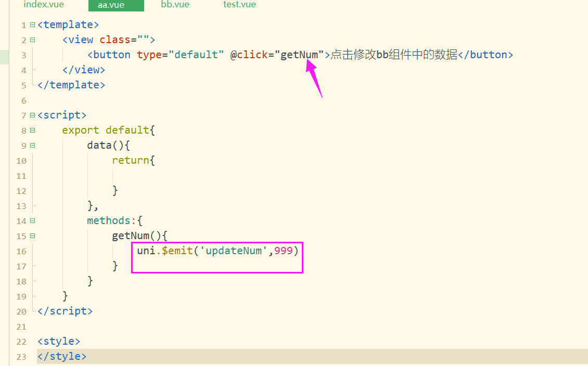Fold the export default block on line 8
Viewport: 588px width, 366px height.
pyautogui.click(x=33, y=130)
